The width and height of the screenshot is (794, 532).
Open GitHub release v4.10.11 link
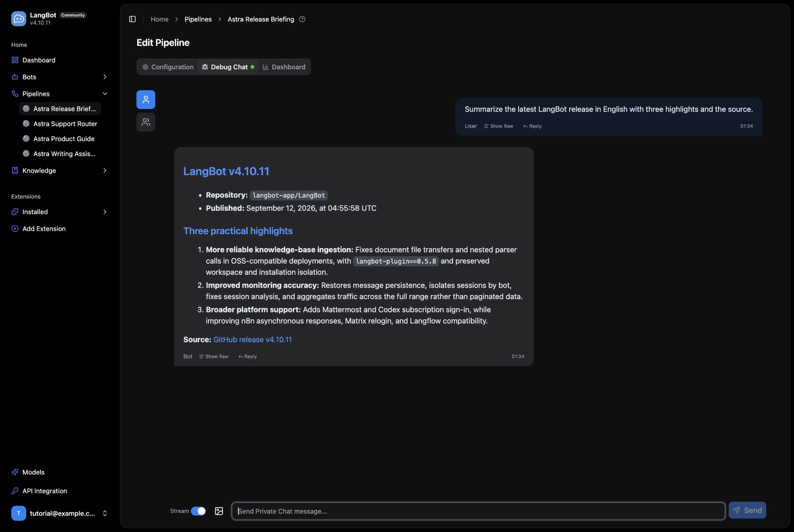coord(252,340)
